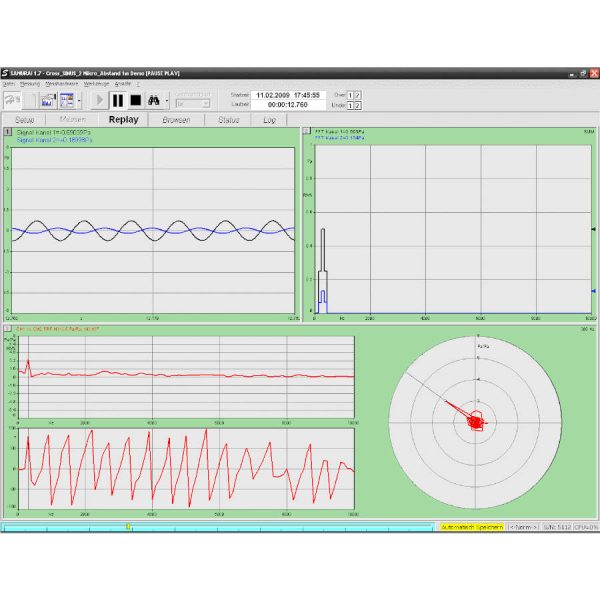Click the yellow Automatisch Speichern status
This screenshot has width=600, height=600.
pyautogui.click(x=472, y=527)
